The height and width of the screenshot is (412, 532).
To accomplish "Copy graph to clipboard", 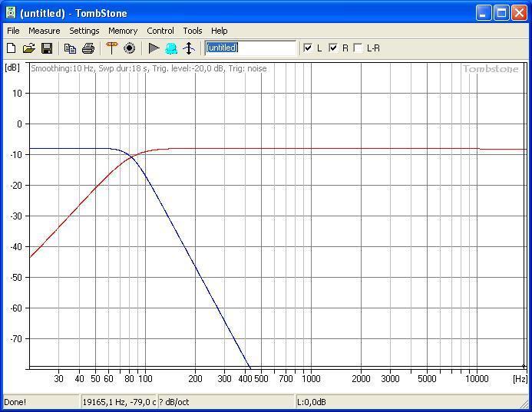I will (70, 48).
